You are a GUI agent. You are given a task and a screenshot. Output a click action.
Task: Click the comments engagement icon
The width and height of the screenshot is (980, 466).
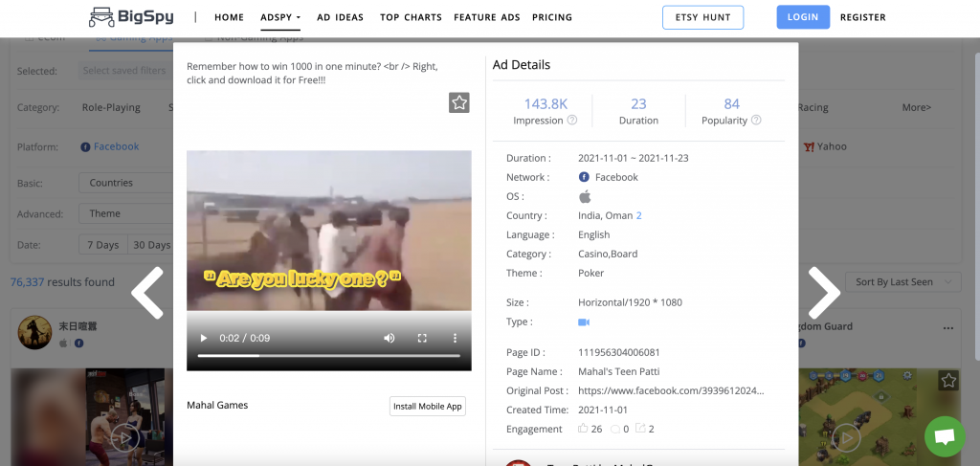(615, 429)
